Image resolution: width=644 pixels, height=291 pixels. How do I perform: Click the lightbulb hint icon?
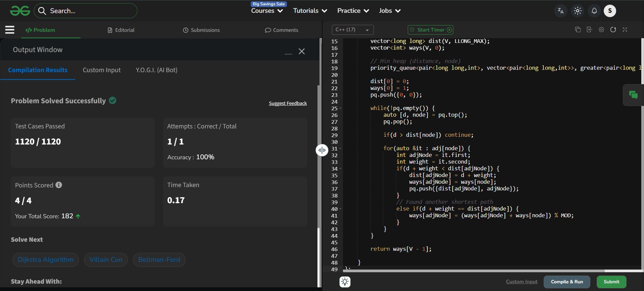pos(345,282)
